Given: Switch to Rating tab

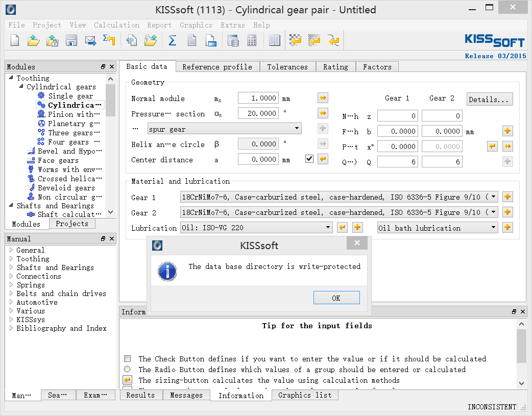Looking at the screenshot, I should (x=335, y=67).
